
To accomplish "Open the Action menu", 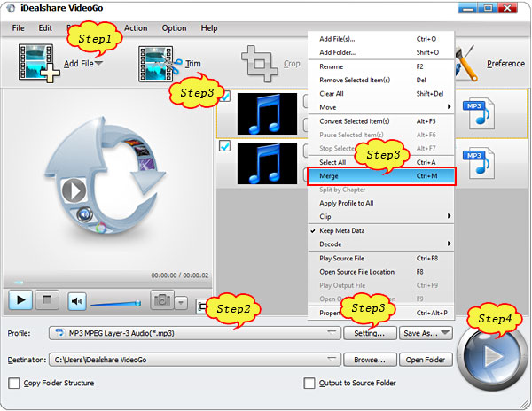I will tap(136, 28).
